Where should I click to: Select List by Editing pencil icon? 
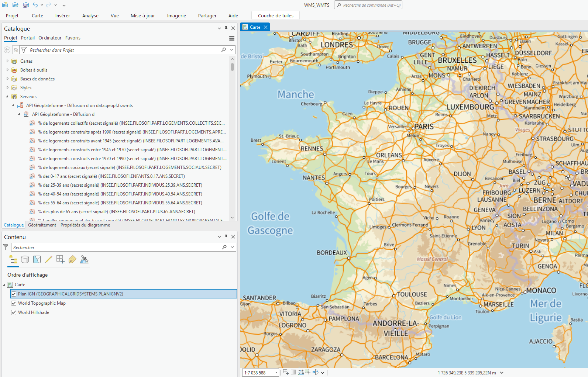(x=49, y=259)
